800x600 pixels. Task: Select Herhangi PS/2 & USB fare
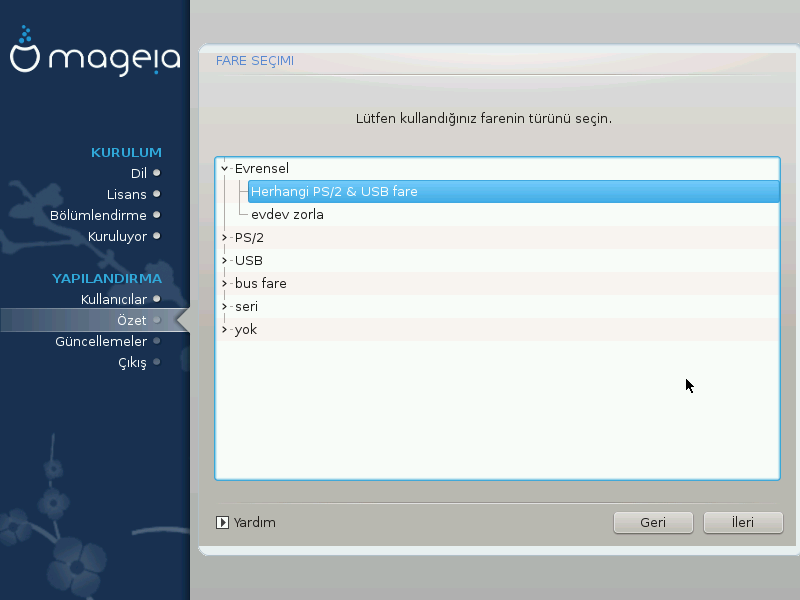pos(334,191)
